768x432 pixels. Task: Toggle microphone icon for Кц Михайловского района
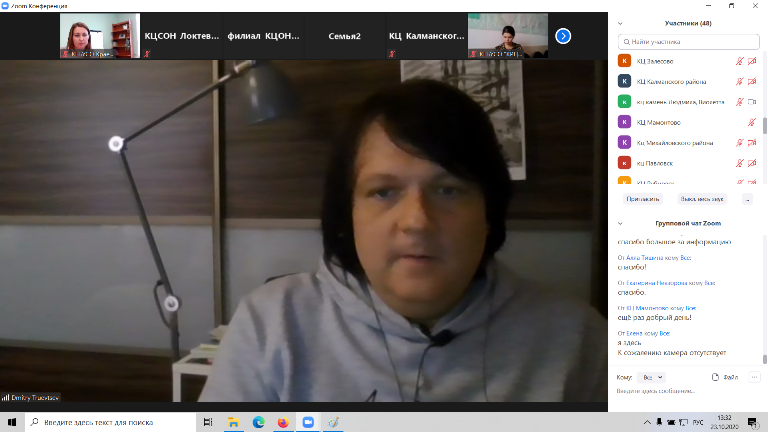[740, 143]
